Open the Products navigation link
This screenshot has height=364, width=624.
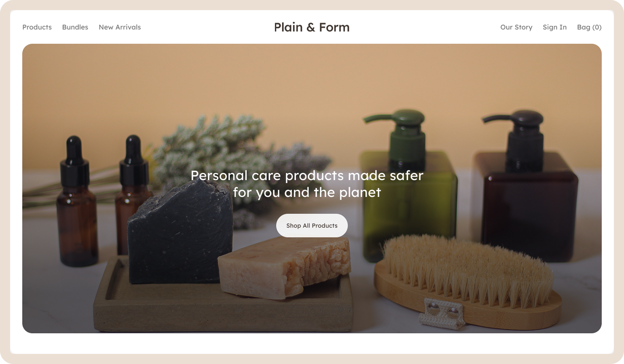pos(37,27)
